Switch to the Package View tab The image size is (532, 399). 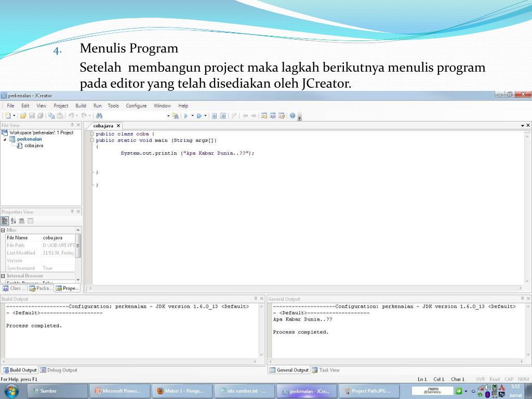tap(41, 288)
